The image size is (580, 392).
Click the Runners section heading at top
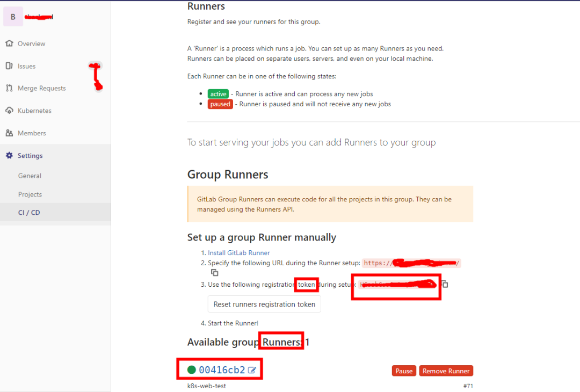click(x=206, y=6)
